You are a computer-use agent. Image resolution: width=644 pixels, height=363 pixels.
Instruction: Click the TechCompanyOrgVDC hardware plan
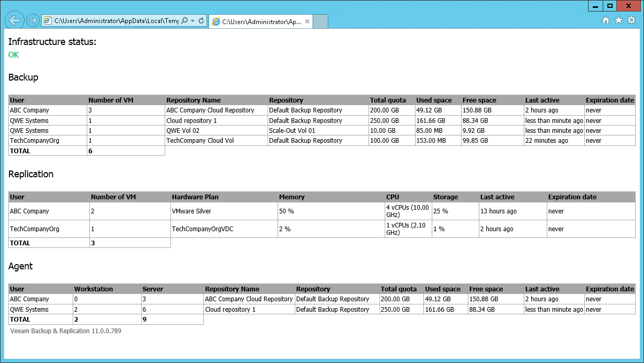(x=204, y=229)
